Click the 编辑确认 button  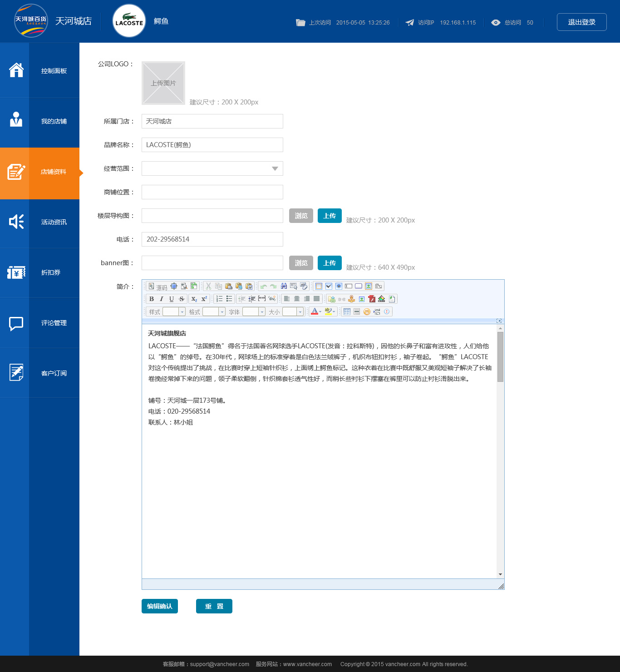point(160,606)
